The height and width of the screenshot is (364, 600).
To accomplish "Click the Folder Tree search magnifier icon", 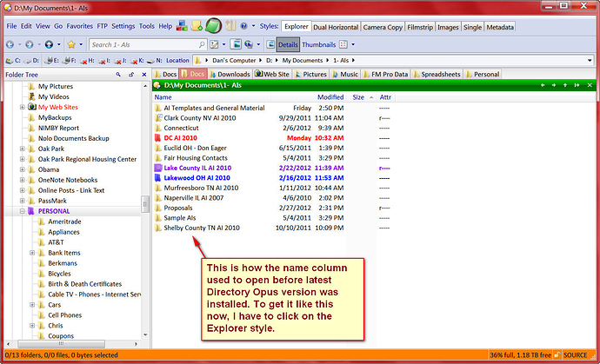I will [118, 75].
